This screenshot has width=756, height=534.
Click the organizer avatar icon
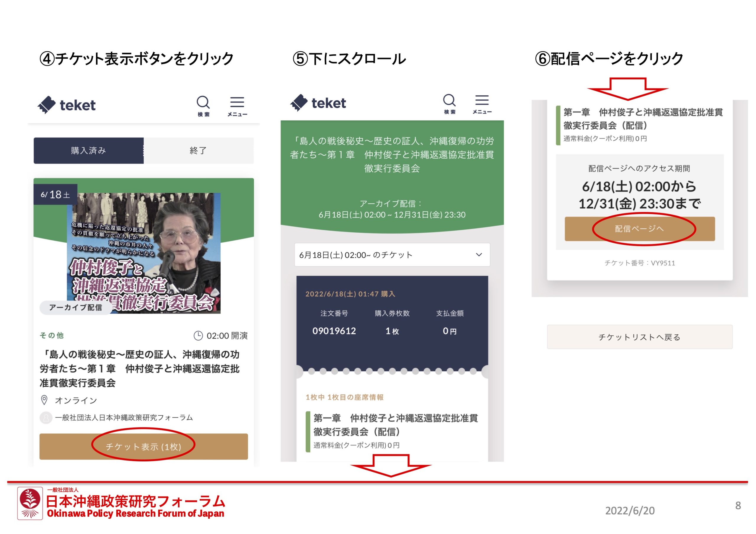tap(46, 417)
